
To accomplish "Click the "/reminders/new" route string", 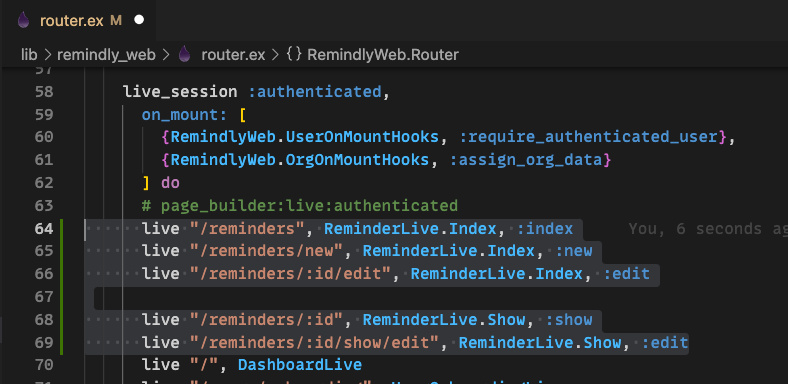I will pyautogui.click(x=266, y=251).
